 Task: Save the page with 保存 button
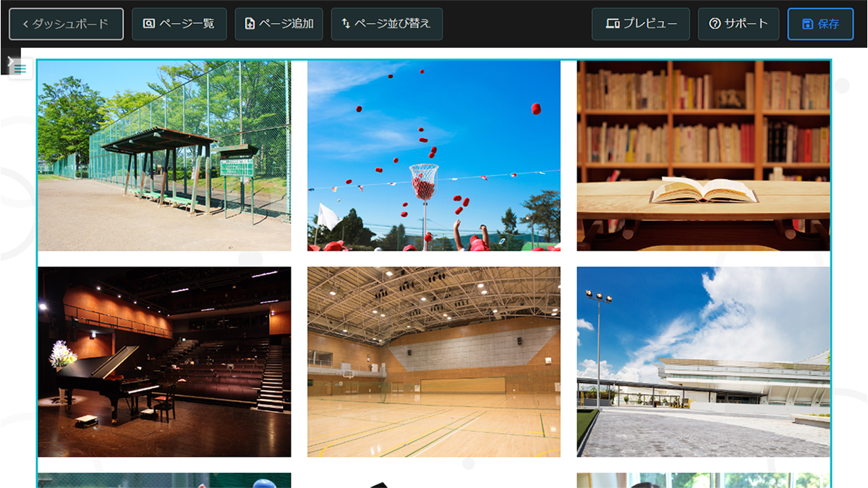(x=820, y=22)
